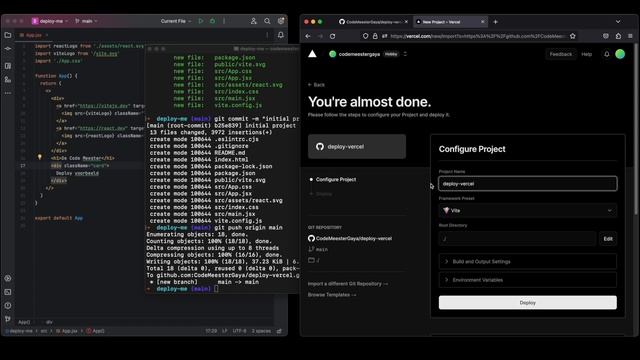Expand Environment Variables section
Viewport: 640px width, 360px height.
pyautogui.click(x=527, y=280)
